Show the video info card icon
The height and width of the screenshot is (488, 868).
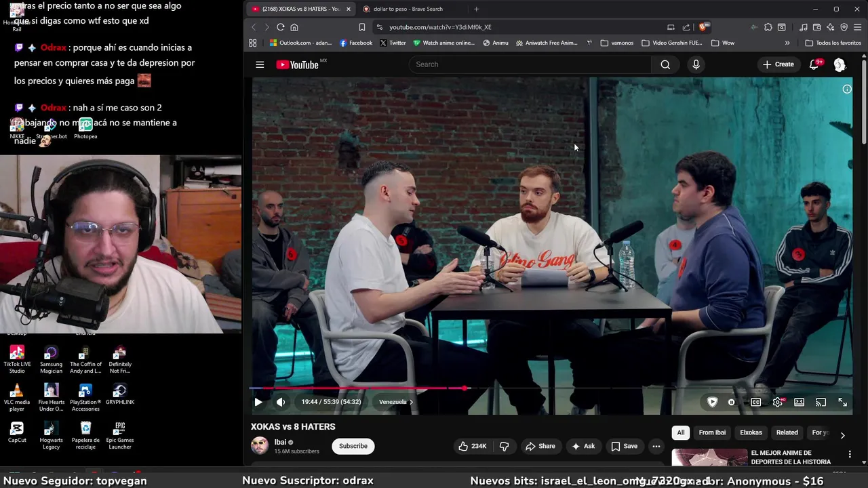click(847, 89)
